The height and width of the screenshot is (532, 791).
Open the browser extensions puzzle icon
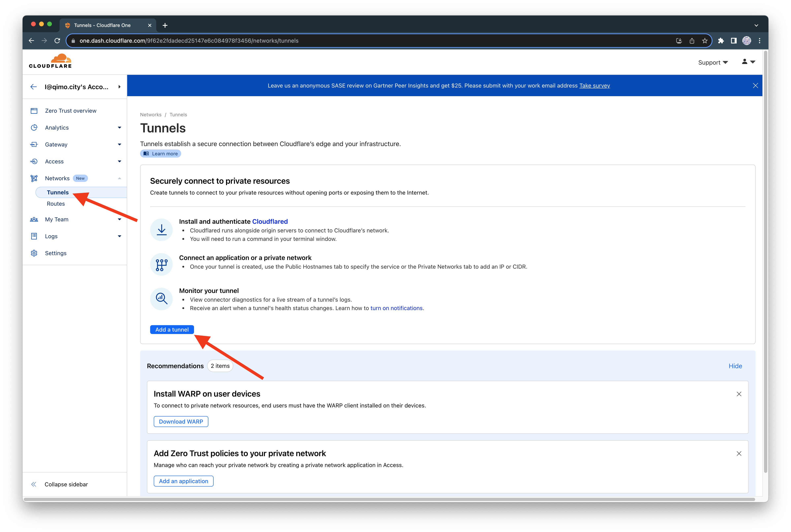[x=721, y=41]
